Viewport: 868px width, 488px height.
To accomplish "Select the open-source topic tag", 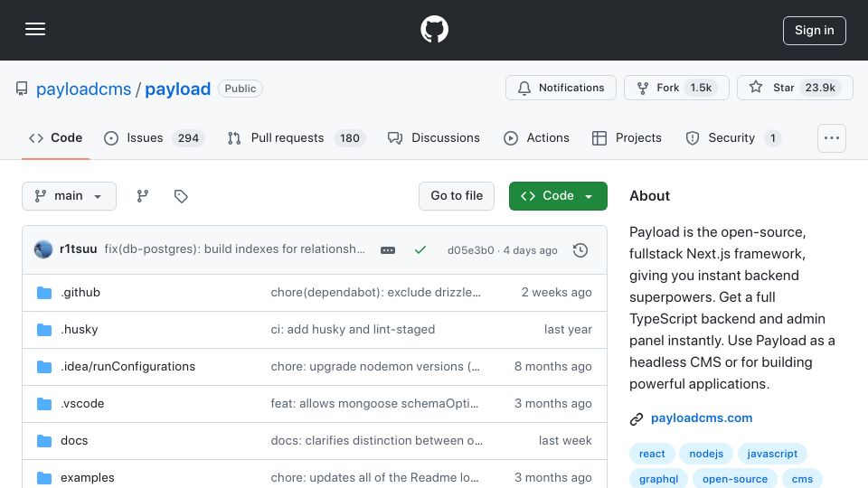I will click(x=735, y=479).
